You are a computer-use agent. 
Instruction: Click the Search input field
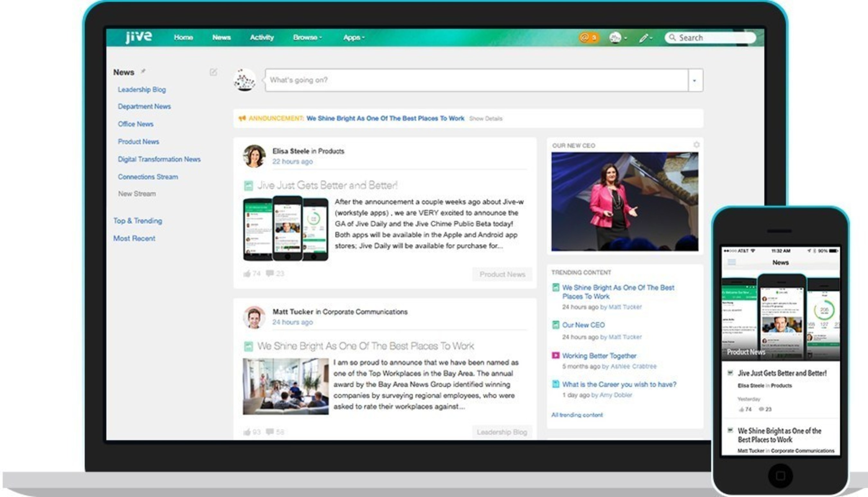(710, 38)
